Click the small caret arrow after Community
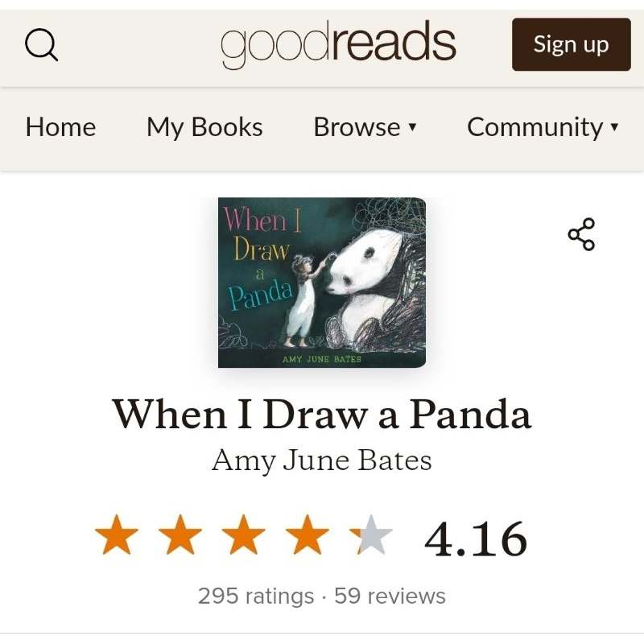This screenshot has width=644, height=644. [x=615, y=127]
